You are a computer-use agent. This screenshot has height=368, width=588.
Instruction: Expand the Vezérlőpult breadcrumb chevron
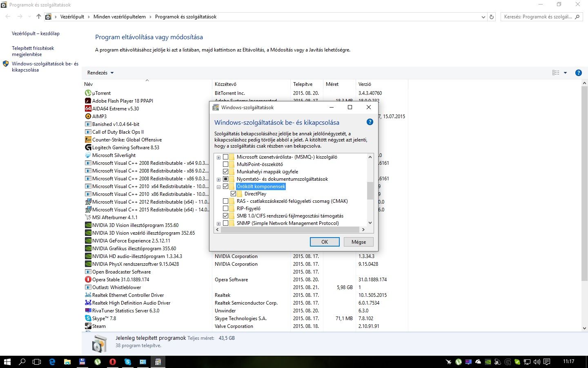click(89, 17)
